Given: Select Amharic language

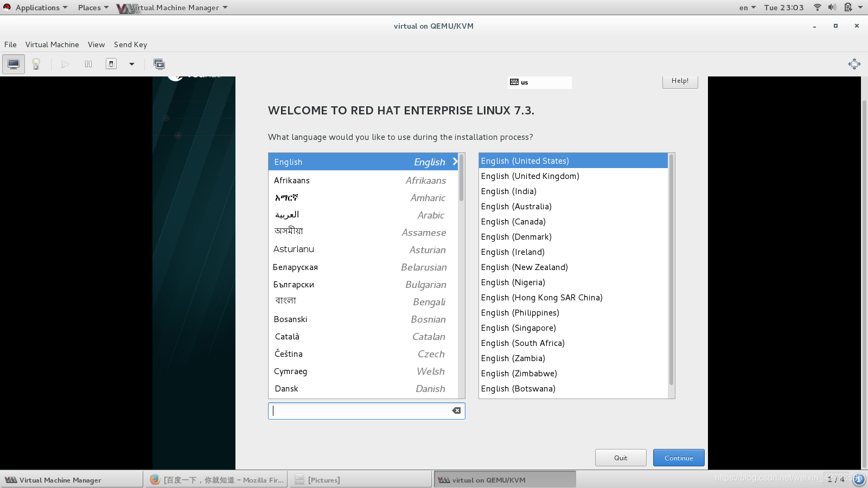Looking at the screenshot, I should tap(363, 197).
